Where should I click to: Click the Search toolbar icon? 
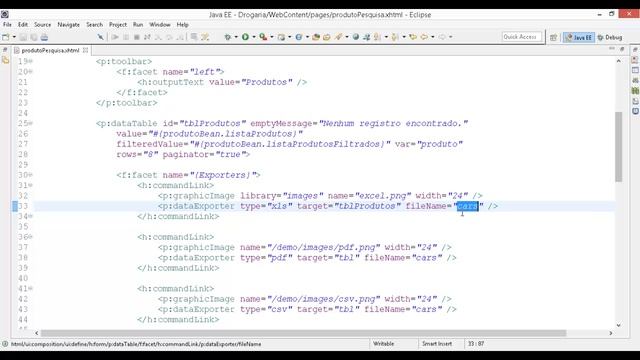tap(338, 37)
